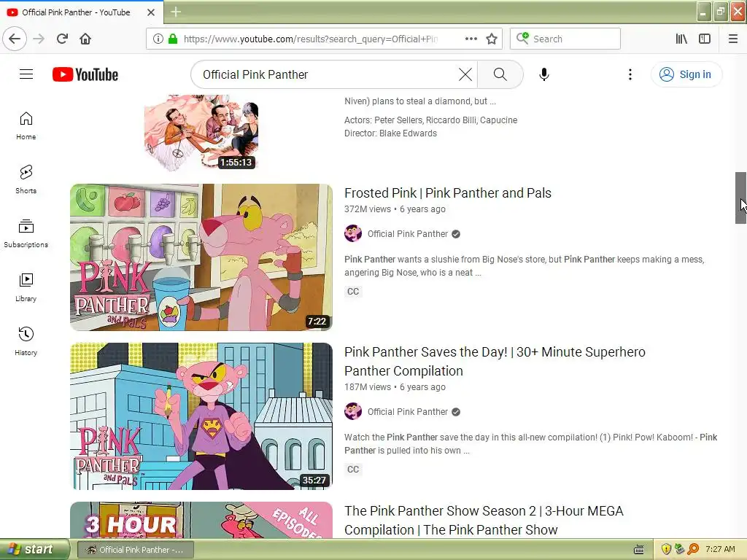Clear the search box with the X
This screenshot has height=560, width=747.
tap(465, 74)
